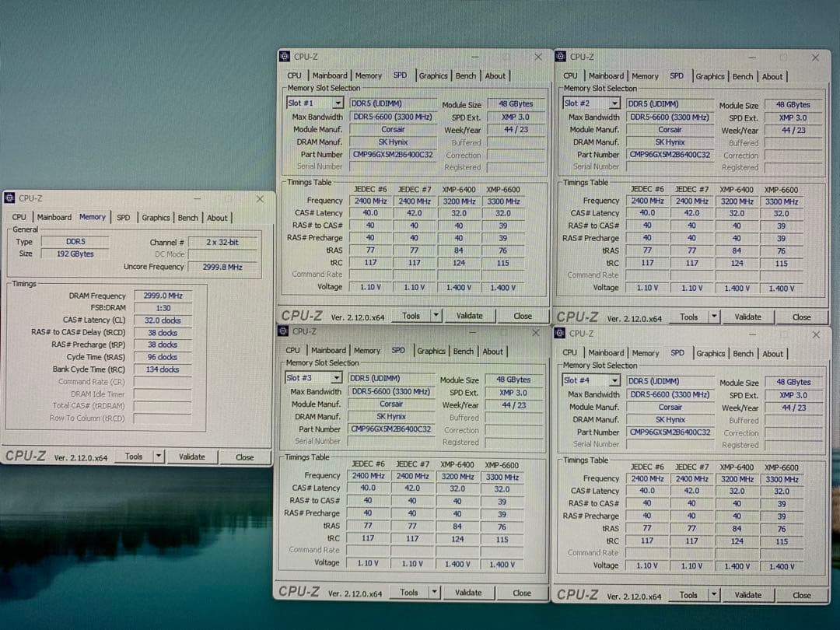Click the CPU-Z icon on the Memory tab window

pyautogui.click(x=9, y=199)
